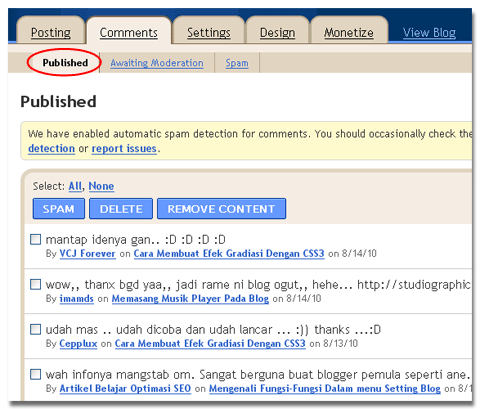Open Cepplux author profile link

click(78, 344)
